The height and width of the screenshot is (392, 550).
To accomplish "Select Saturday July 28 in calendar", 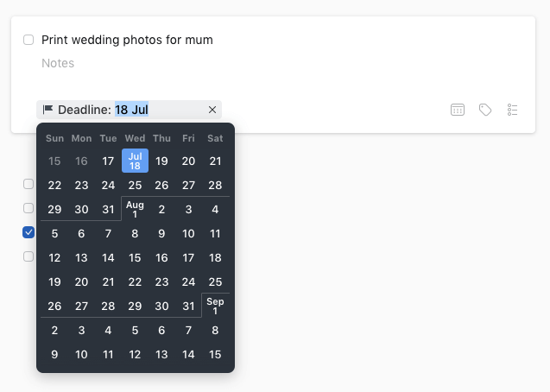I will (215, 185).
